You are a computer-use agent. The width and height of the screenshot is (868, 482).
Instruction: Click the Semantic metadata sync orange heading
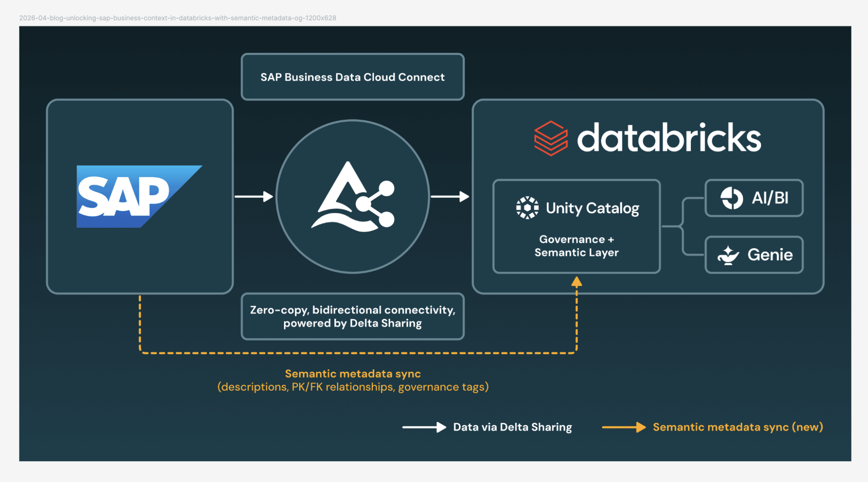[x=353, y=374]
